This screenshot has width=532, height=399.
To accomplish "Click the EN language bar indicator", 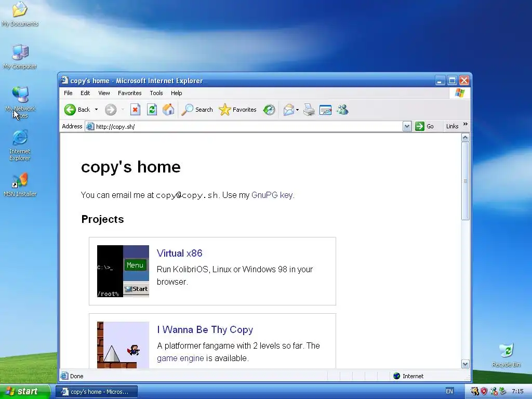I will (x=449, y=391).
